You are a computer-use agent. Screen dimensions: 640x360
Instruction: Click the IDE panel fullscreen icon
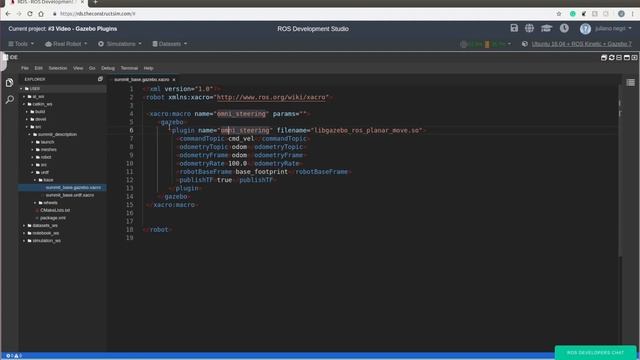point(634,58)
